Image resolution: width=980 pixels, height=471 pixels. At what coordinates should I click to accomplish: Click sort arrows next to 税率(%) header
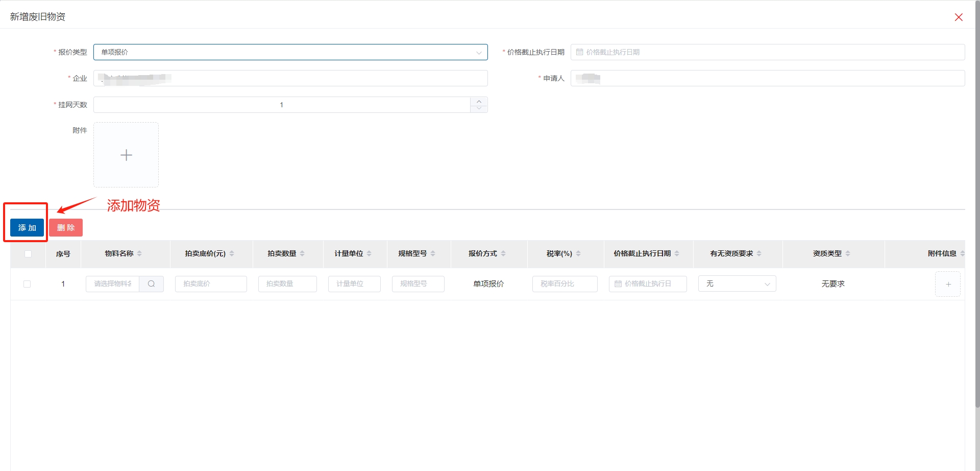coord(578,253)
